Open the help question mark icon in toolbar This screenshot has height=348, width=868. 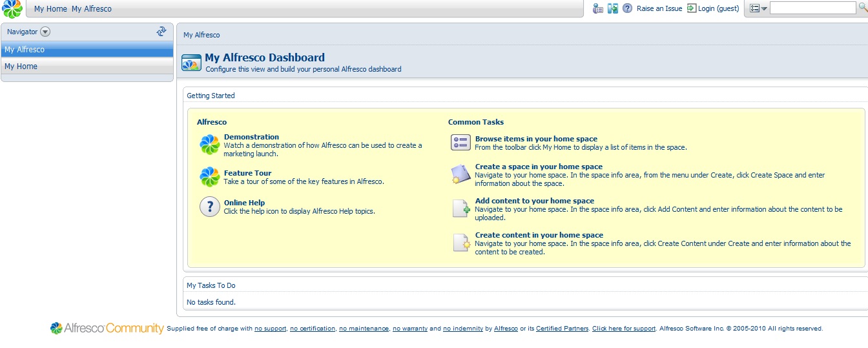[x=628, y=8]
